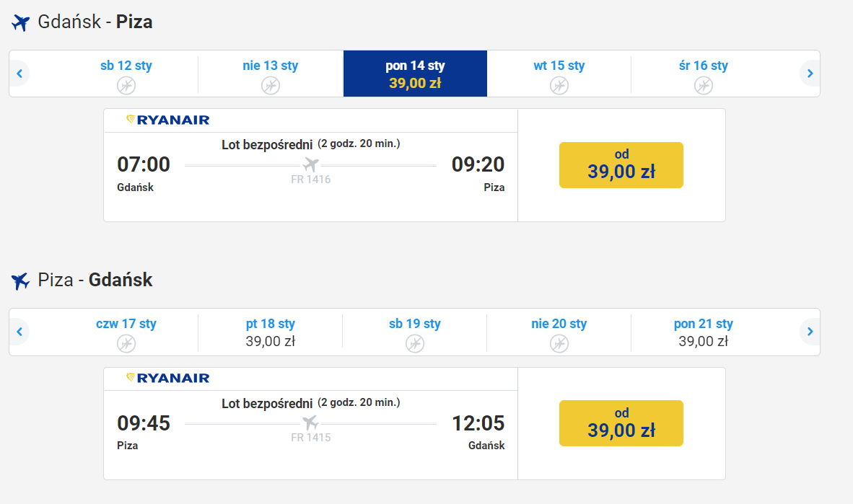
Task: Select the pon 14 sty outbound date tab
Action: coord(415,74)
